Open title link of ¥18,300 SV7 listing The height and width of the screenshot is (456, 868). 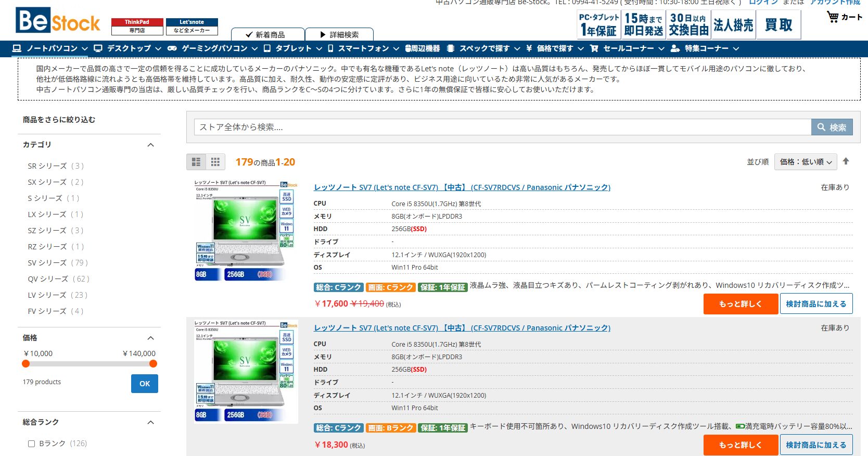pos(462,328)
